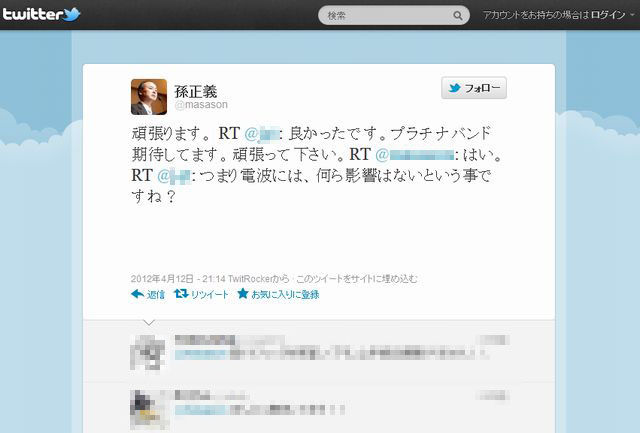Click the bird icon on the フォロー button

pos(454,88)
